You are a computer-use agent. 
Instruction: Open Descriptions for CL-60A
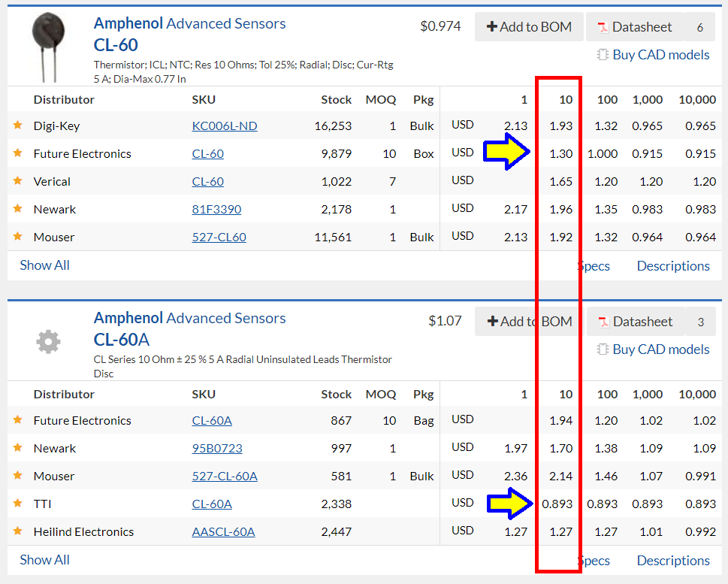pos(673,560)
